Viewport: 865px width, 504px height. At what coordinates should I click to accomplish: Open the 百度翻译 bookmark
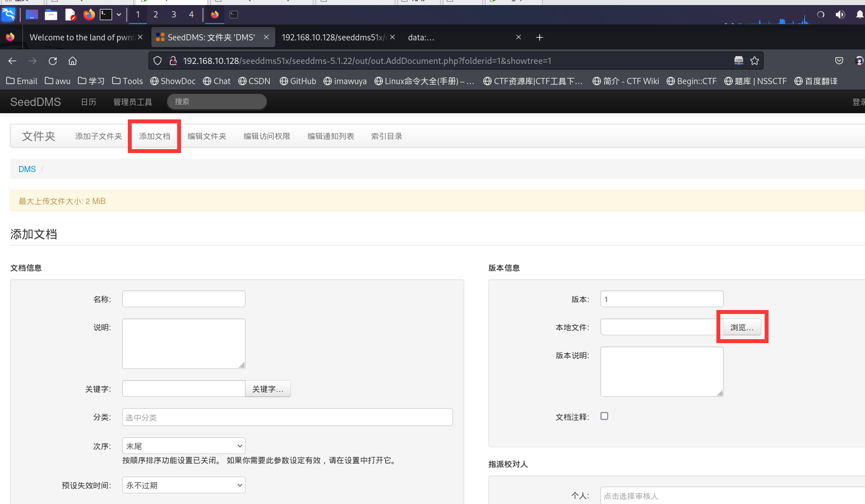816,81
